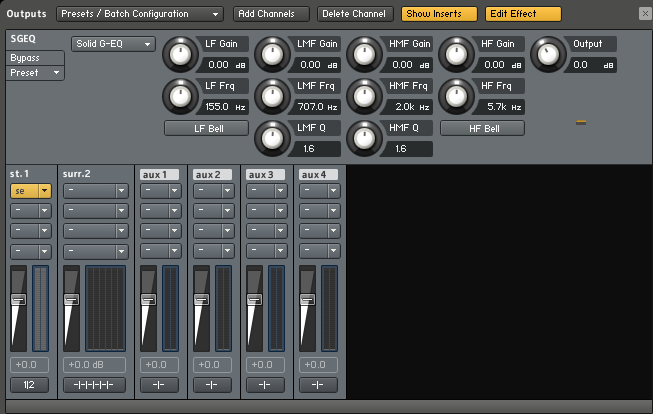This screenshot has width=653, height=414.
Task: Click the HF Gain knob
Action: [456, 55]
